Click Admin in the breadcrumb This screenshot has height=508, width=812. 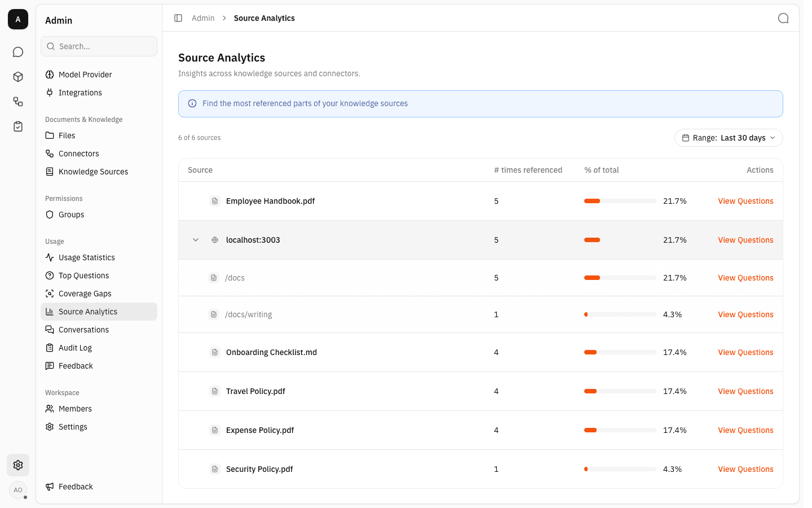click(x=203, y=18)
